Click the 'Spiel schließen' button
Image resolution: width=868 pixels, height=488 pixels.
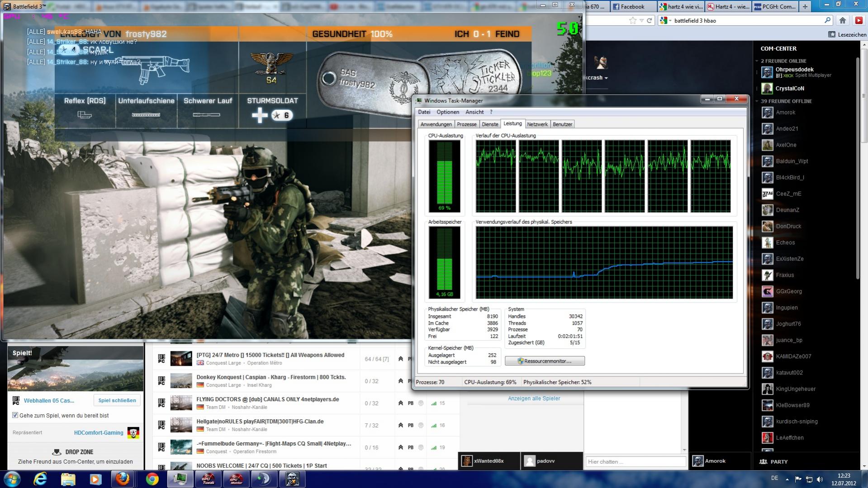point(117,400)
